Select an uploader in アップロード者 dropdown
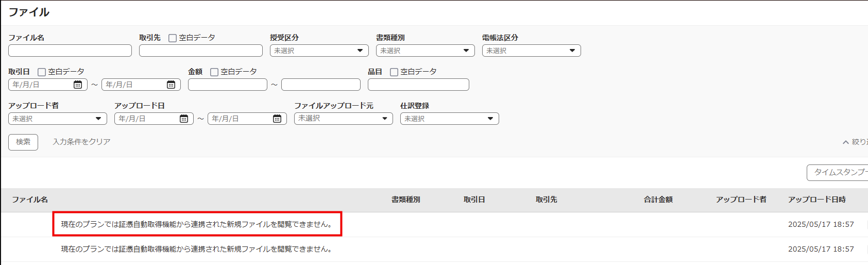868x265 pixels. pos(57,119)
